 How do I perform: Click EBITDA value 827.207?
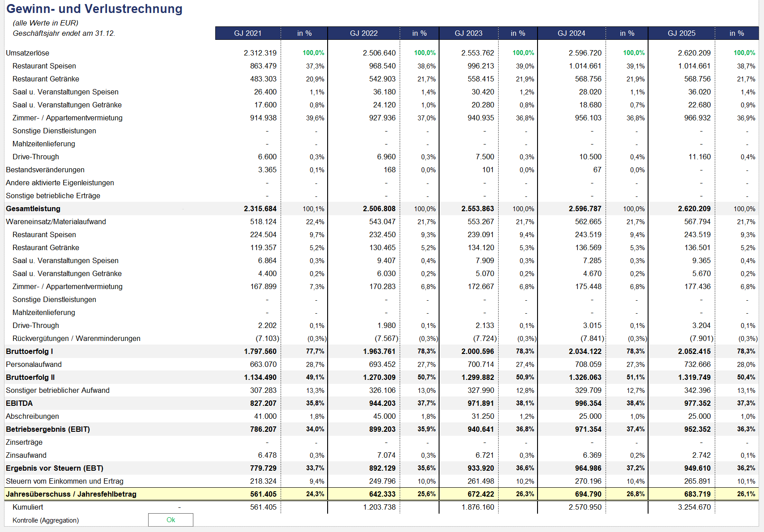(263, 403)
